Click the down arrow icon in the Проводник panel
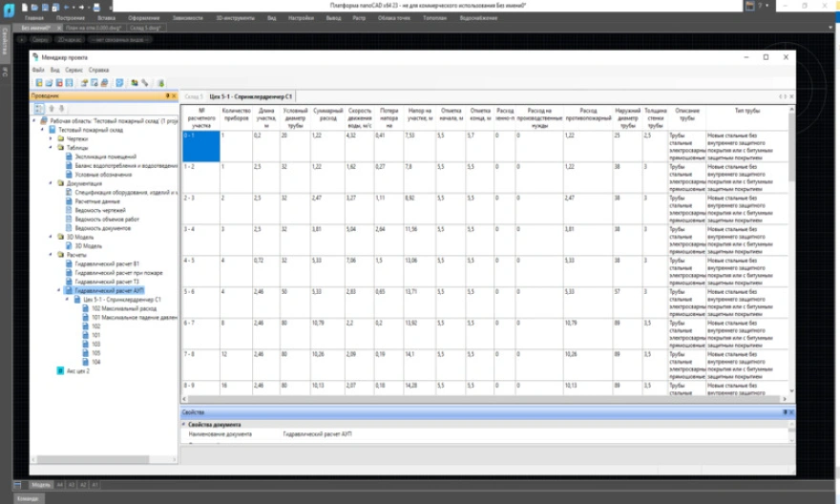The height and width of the screenshot is (504, 840). [x=61, y=109]
